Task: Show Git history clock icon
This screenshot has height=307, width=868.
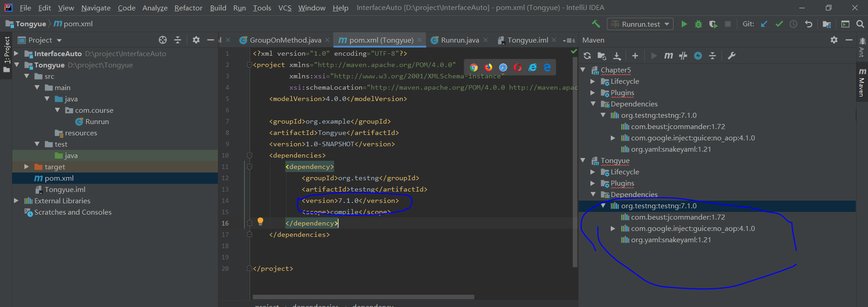Action: [x=793, y=24]
